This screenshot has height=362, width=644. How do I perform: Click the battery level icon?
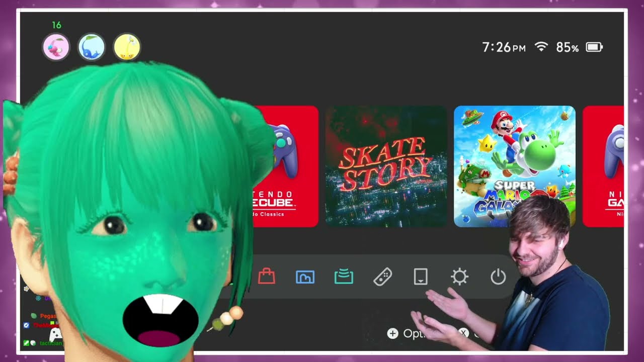[594, 47]
